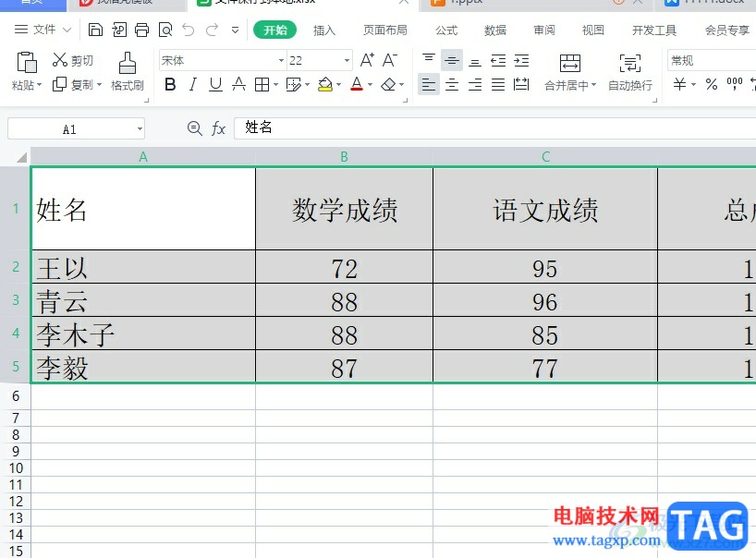This screenshot has width=756, height=558.
Task: Click 合并居中 merge and center
Action: coord(570,72)
